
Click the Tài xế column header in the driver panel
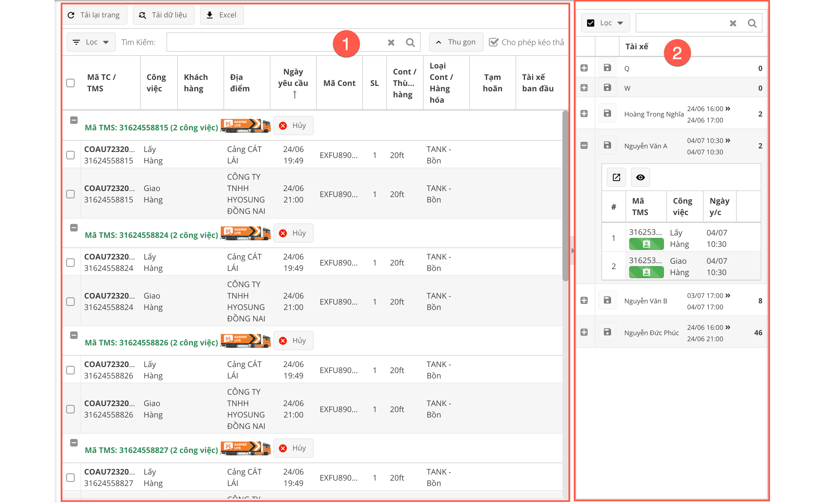637,47
